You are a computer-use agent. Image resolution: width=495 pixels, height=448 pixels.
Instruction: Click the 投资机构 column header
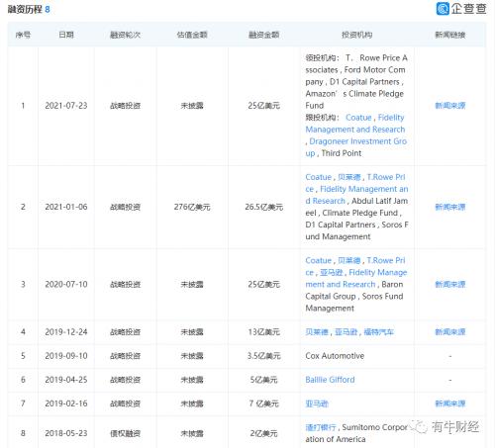pyautogui.click(x=356, y=35)
